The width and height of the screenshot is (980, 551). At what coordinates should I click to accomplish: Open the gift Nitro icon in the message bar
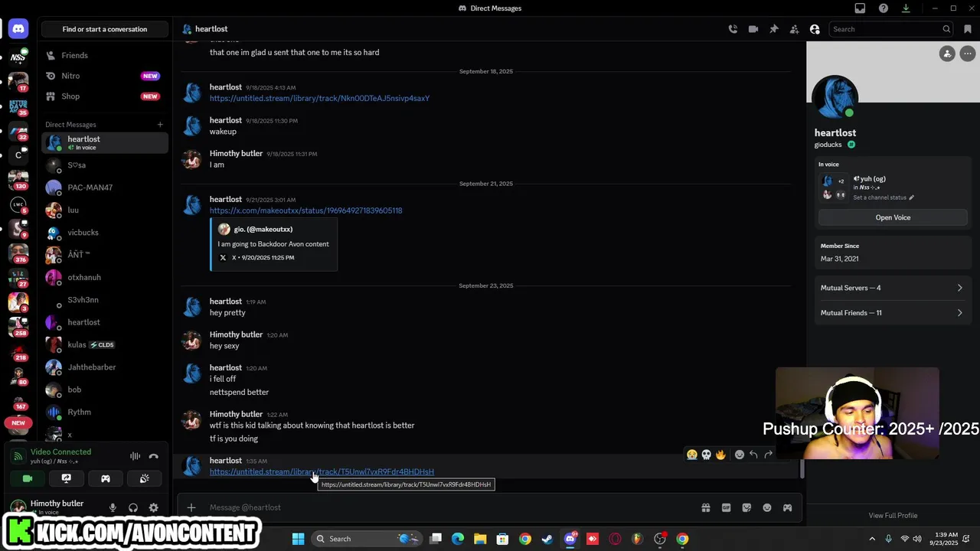pyautogui.click(x=706, y=507)
